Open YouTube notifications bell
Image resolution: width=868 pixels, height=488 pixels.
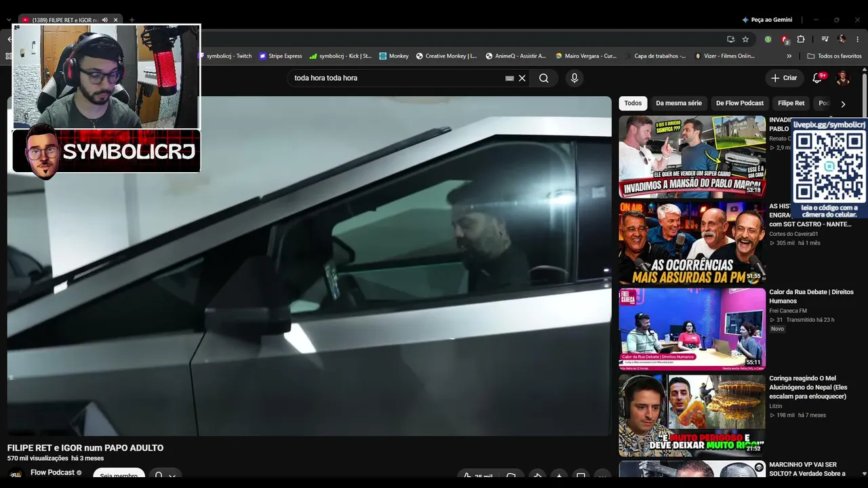coord(817,78)
